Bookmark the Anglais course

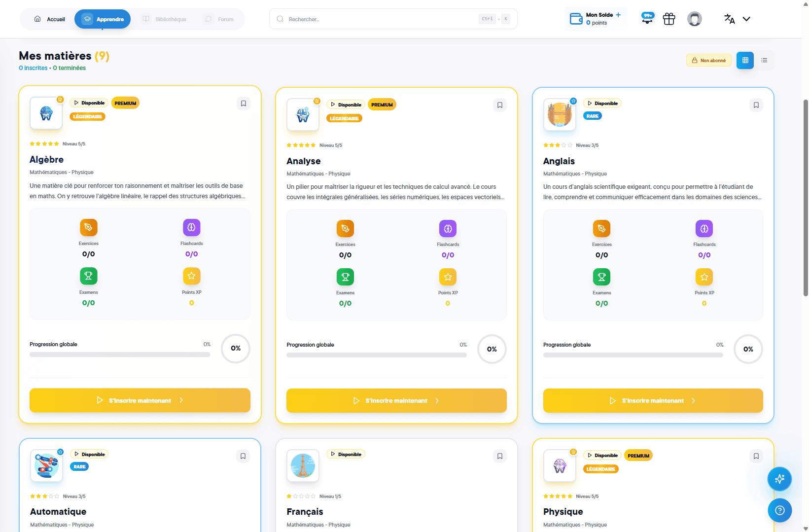756,105
